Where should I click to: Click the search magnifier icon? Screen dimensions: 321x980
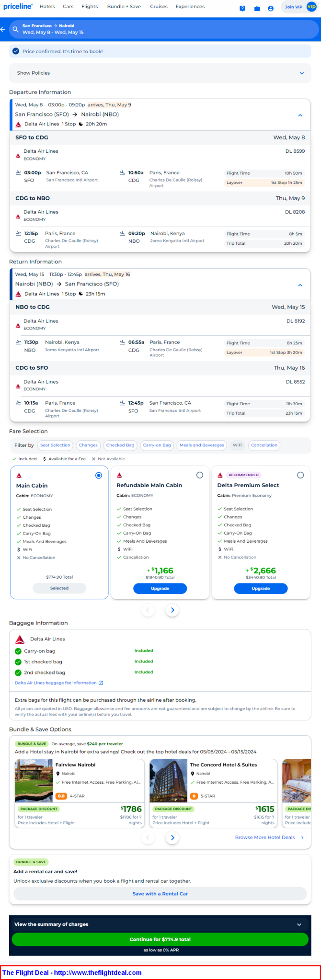[16, 29]
